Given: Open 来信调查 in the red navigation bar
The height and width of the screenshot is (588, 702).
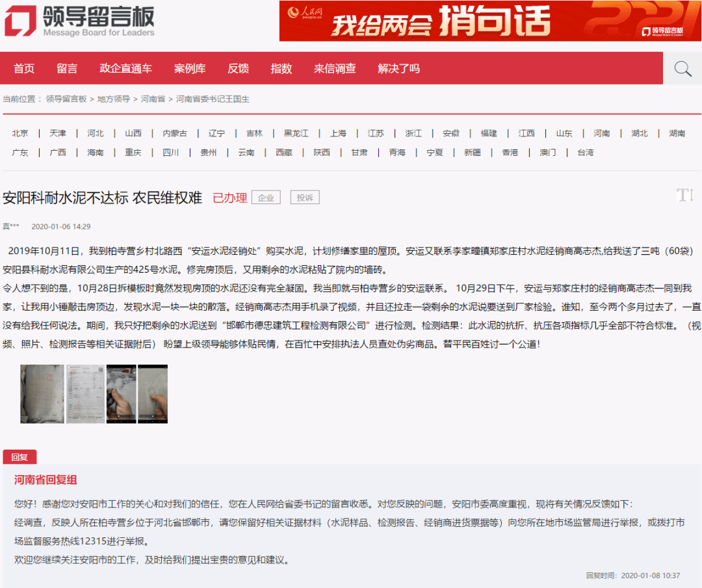Looking at the screenshot, I should [335, 69].
